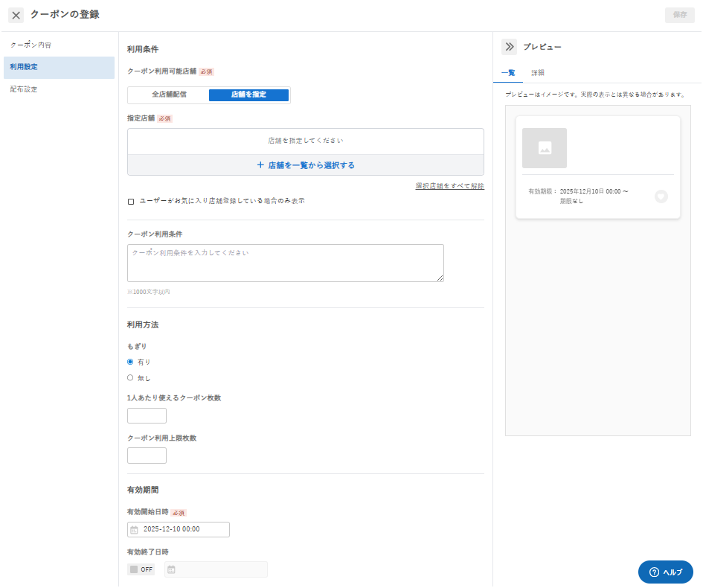
Task: Click the クーポン利用条件 text area
Action: coord(286,263)
